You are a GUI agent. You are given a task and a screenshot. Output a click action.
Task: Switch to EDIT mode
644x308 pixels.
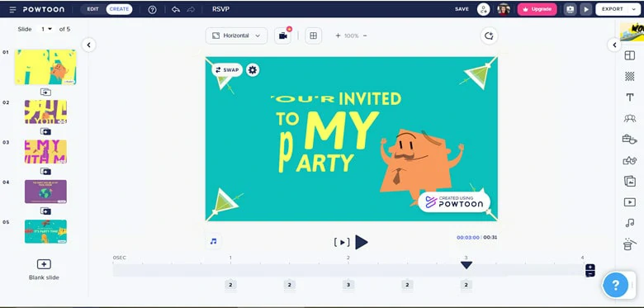(92, 9)
